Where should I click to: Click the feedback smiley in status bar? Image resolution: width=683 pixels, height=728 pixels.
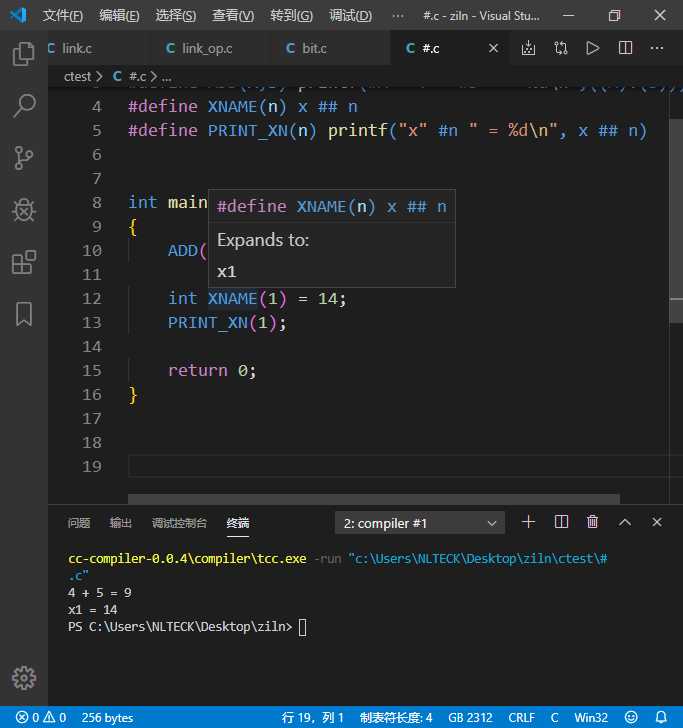point(631,718)
